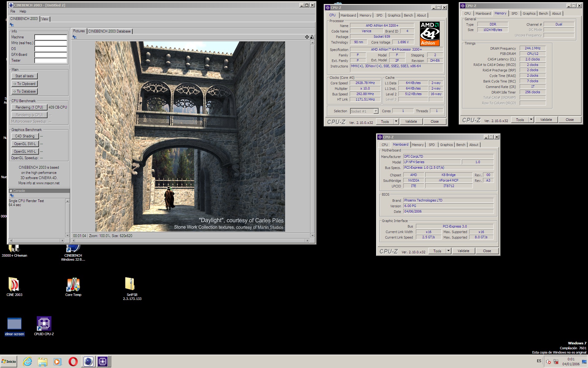Open Bench tab in the Memory CPU-Z window
Image resolution: width=588 pixels, height=368 pixels.
point(543,13)
